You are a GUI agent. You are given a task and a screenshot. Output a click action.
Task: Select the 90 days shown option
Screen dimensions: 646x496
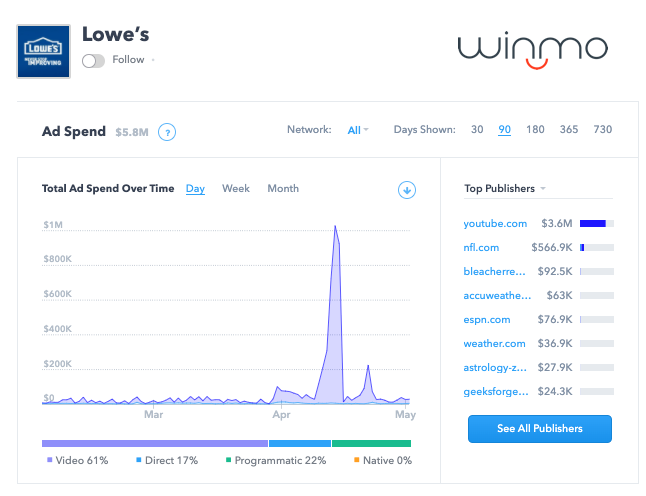[x=504, y=130]
